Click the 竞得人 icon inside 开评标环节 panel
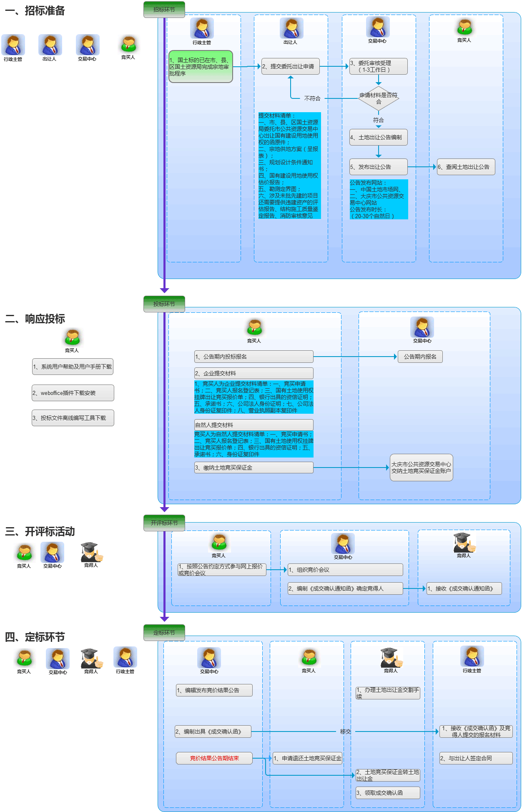This screenshot has width=522, height=812. (x=464, y=543)
